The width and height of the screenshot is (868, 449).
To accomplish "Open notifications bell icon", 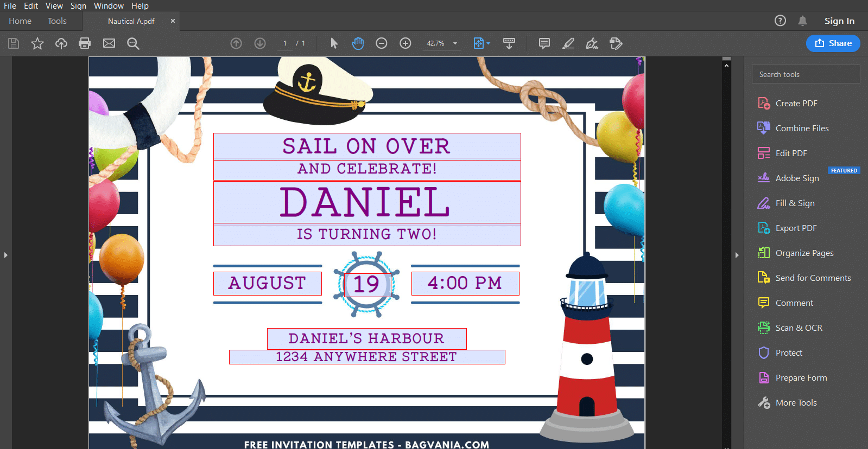I will click(x=802, y=21).
